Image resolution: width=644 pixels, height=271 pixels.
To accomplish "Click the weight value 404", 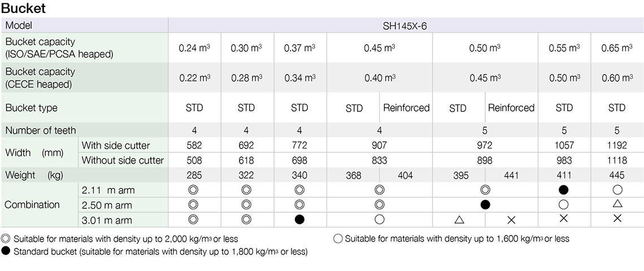I will [x=405, y=176].
